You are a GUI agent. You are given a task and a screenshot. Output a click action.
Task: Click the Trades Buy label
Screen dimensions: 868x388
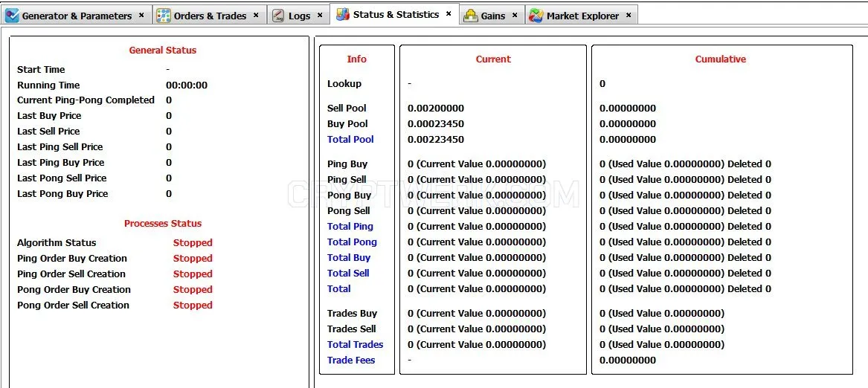[352, 313]
